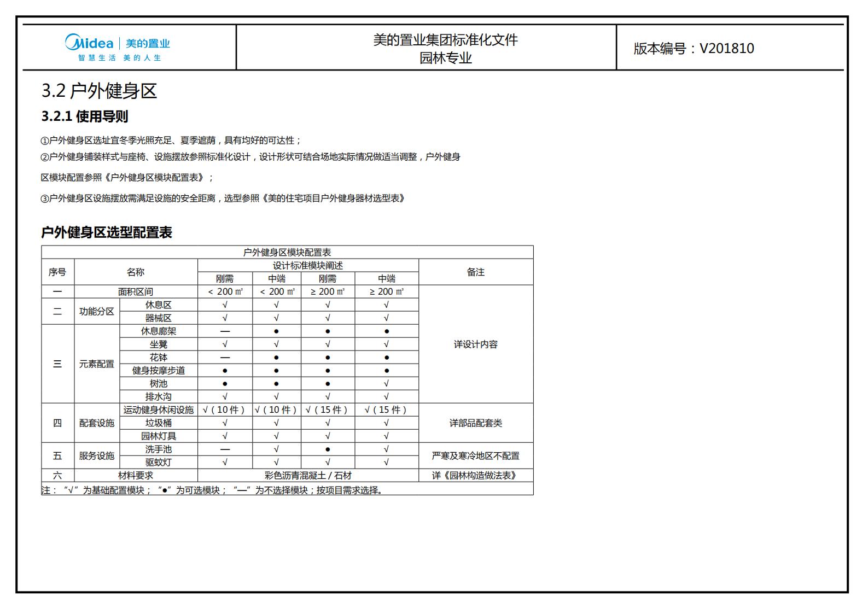The height and width of the screenshot is (614, 868).
Task: Click guideline line starting ③户外健身区设施摆放
Action: (223, 198)
